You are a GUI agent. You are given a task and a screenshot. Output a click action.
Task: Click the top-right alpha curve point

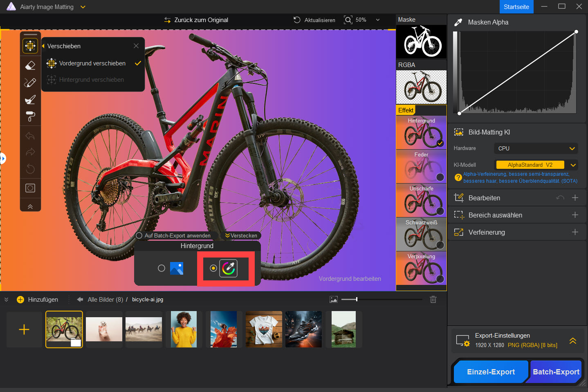pyautogui.click(x=576, y=31)
